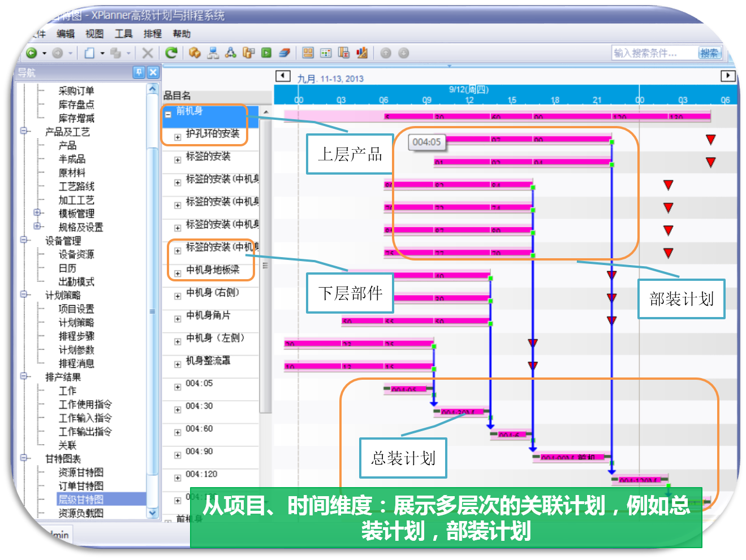Open the New document dropdown arrow
This screenshot has width=746, height=560.
click(x=102, y=54)
